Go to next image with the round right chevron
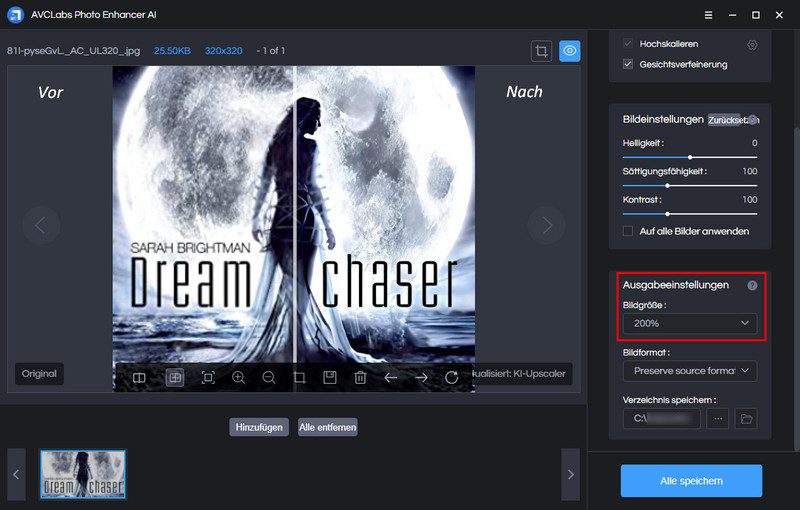Screen dimensions: 800x510 tap(546, 225)
